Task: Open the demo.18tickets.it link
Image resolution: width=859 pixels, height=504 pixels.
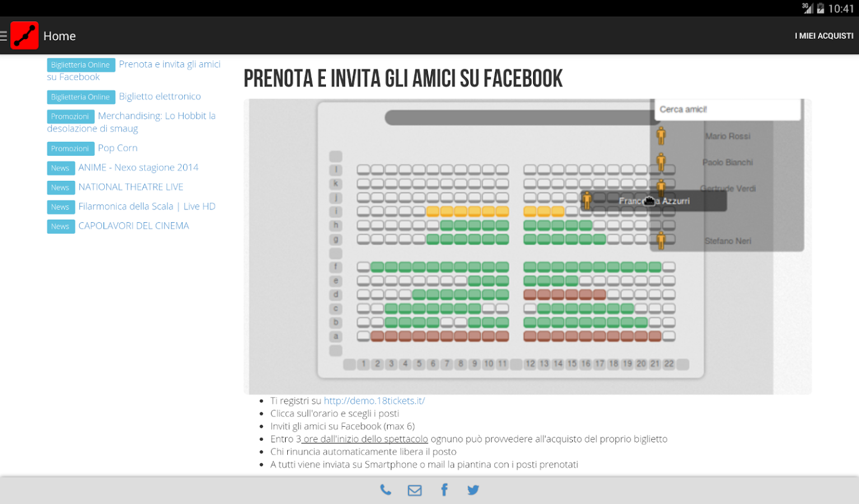Action: (374, 400)
